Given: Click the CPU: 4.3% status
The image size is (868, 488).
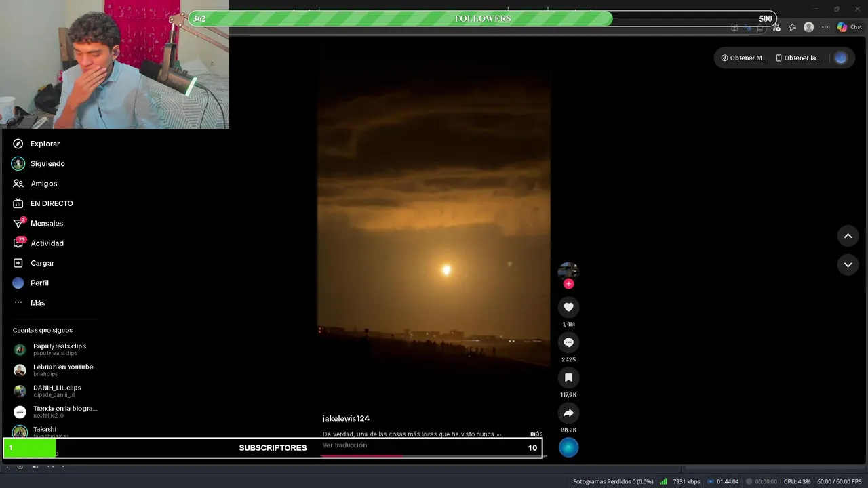Looking at the screenshot, I should click(x=797, y=481).
